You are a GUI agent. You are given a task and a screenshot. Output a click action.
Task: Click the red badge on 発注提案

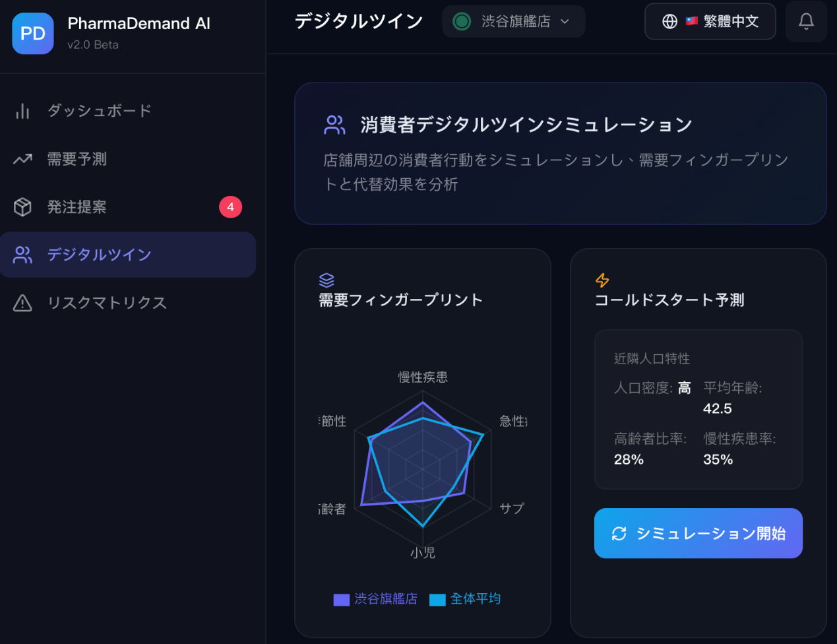[230, 207]
